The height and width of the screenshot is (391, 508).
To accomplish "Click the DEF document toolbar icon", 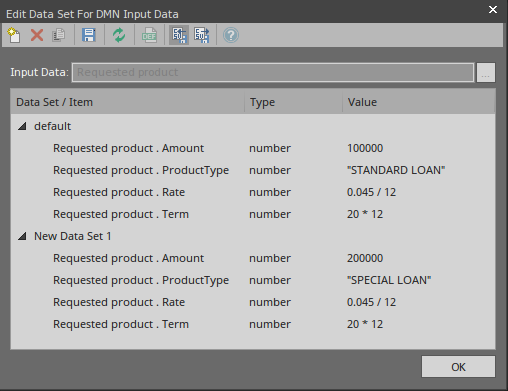I will [149, 35].
